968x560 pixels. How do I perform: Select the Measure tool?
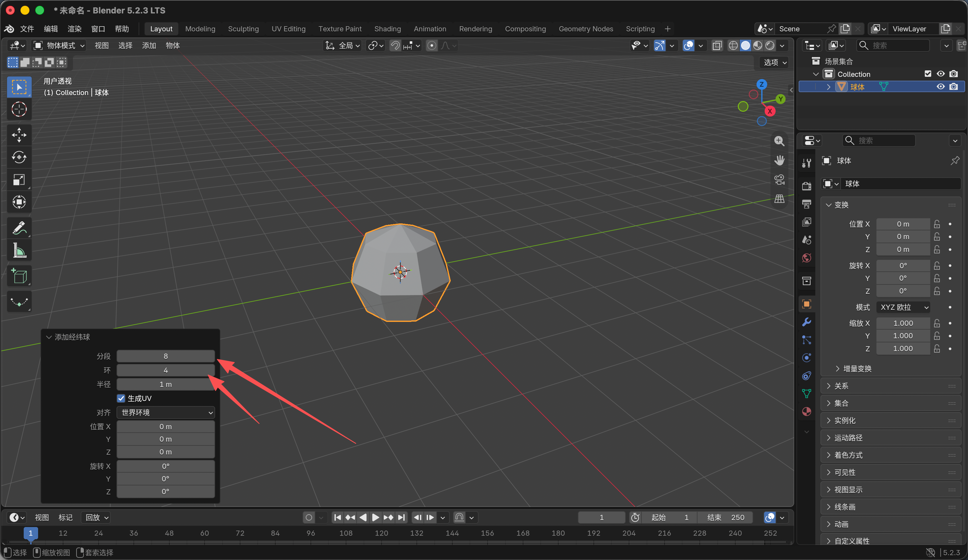point(19,251)
